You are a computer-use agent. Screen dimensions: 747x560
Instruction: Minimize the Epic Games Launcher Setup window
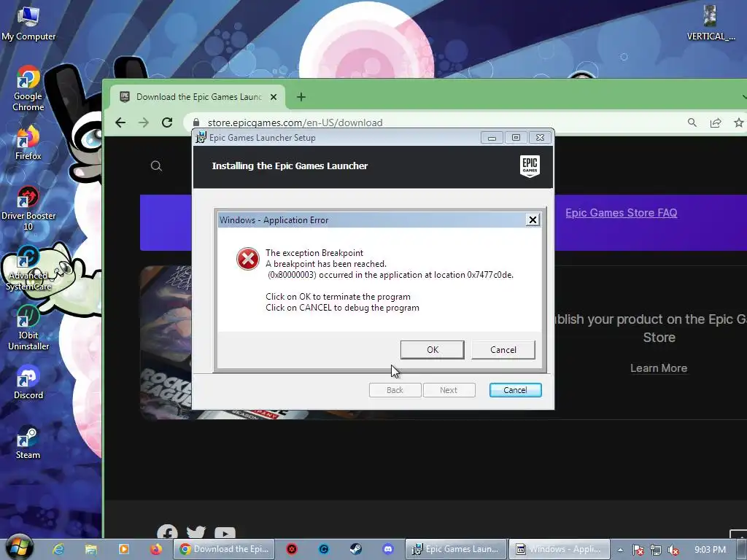tap(492, 138)
